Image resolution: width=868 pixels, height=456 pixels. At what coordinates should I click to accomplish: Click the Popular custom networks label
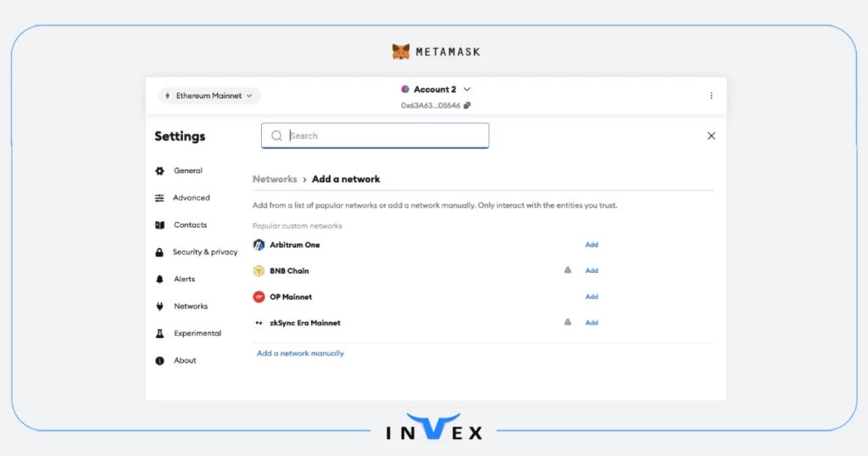(298, 225)
